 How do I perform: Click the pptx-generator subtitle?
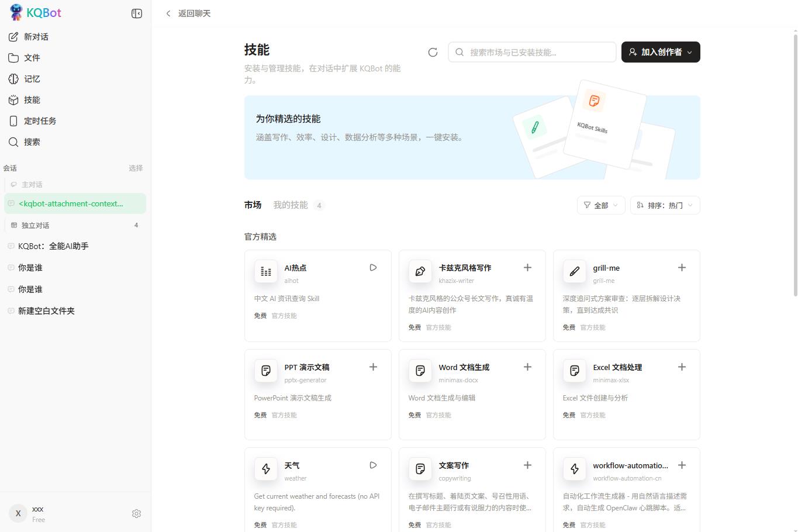click(x=305, y=380)
